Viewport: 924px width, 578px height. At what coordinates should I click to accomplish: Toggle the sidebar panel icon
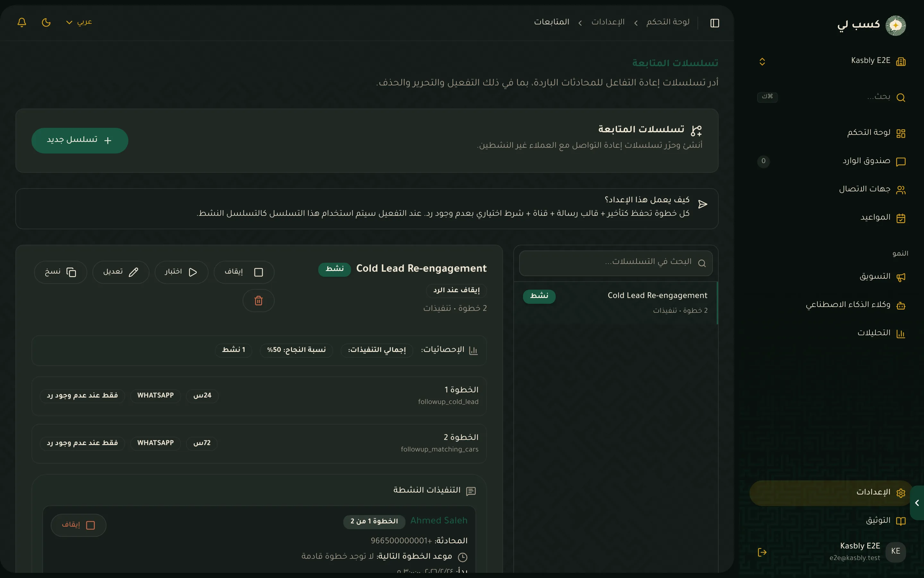[x=715, y=23]
